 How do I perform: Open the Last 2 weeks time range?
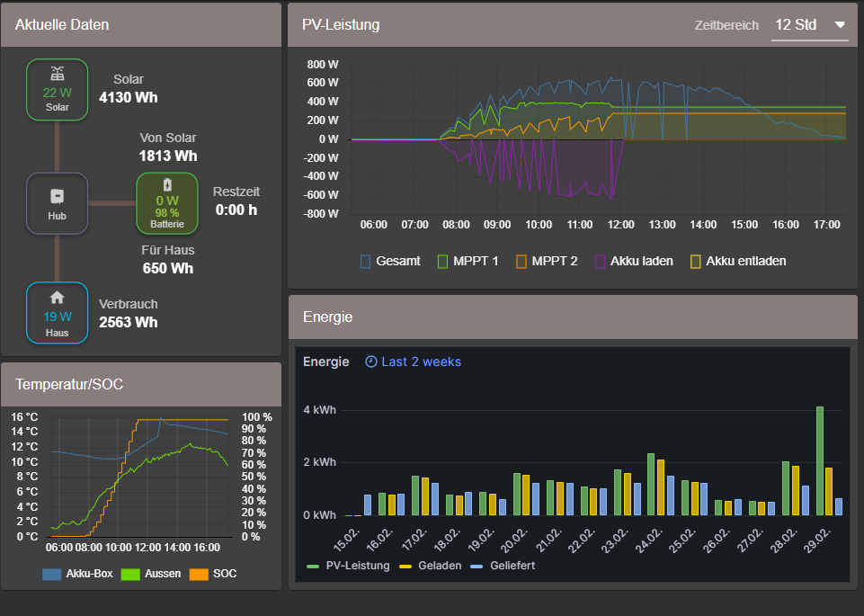click(x=421, y=362)
